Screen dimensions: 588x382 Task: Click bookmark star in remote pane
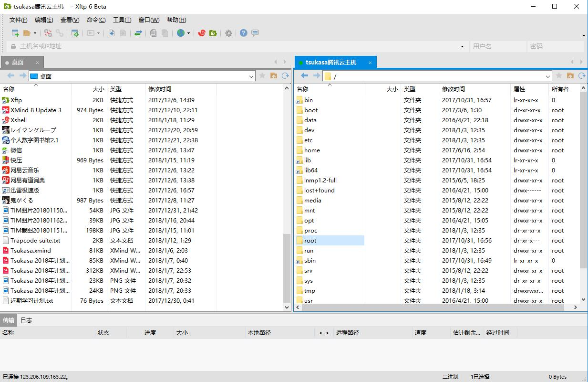(x=558, y=76)
